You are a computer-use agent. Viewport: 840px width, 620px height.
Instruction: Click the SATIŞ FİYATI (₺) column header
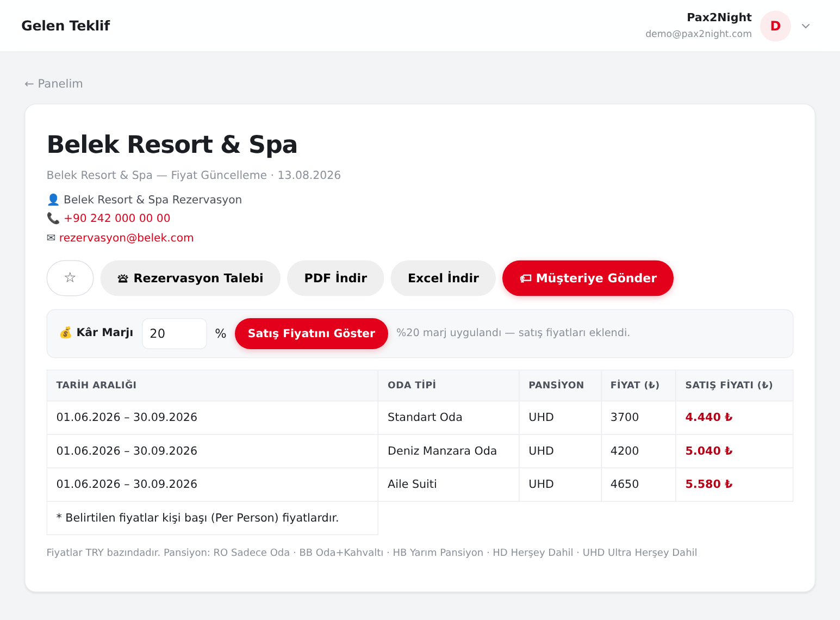[734, 385]
